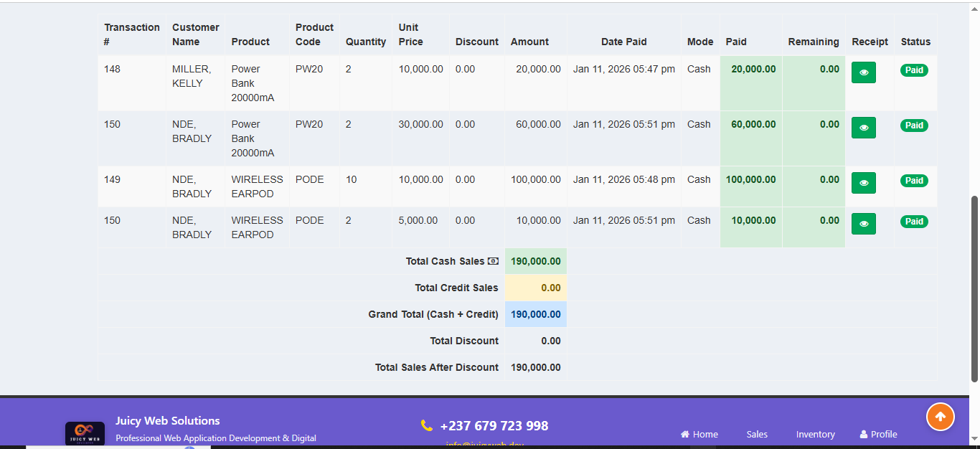The image size is (980, 449).
Task: Open the Inventory page from footer navigation
Action: (815, 434)
